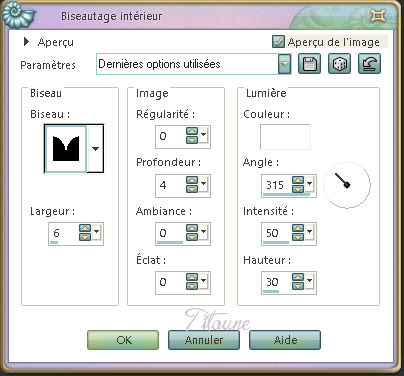This screenshot has width=404, height=376.
Task: Increase the Profondeur value with up arrow
Action: (x=192, y=181)
